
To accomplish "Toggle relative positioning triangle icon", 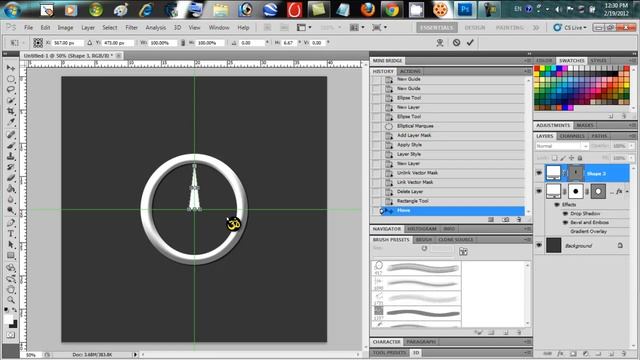I will pos(90,42).
